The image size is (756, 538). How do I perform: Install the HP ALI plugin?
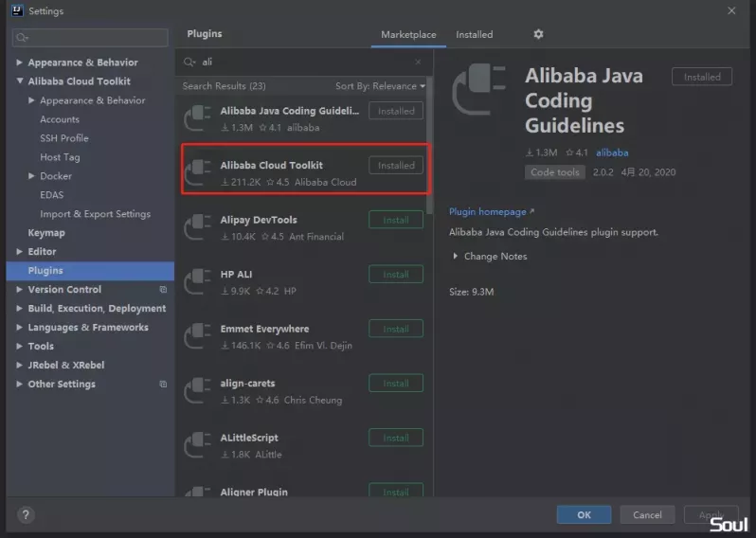(396, 275)
